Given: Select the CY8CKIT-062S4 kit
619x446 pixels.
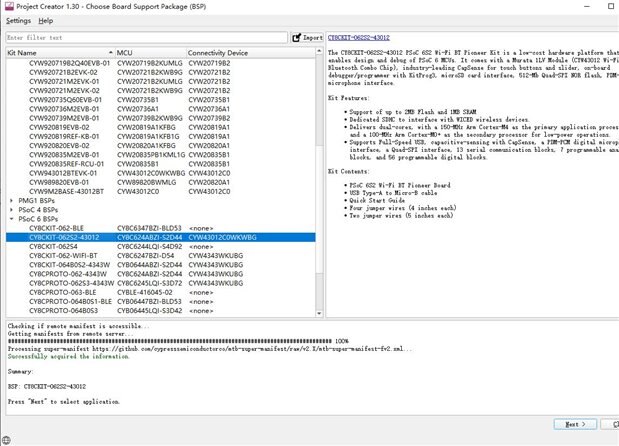Looking at the screenshot, I should [53, 246].
